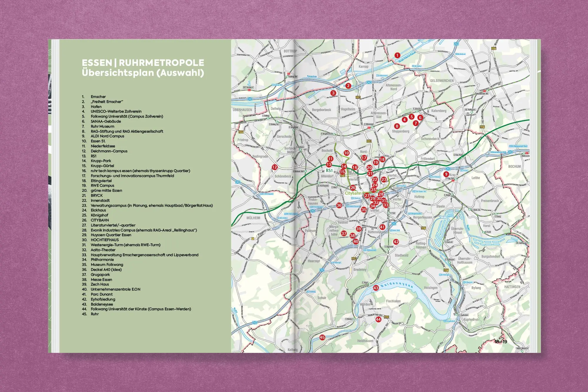This screenshot has width=588, height=392.
Task: Select marker 36 for Deckel A40
Action: [x=339, y=205]
